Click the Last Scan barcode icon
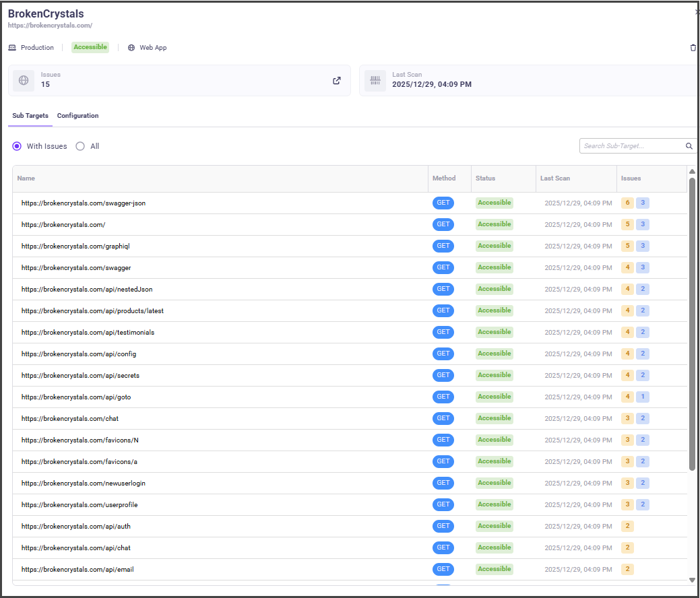The image size is (700, 598). click(375, 81)
